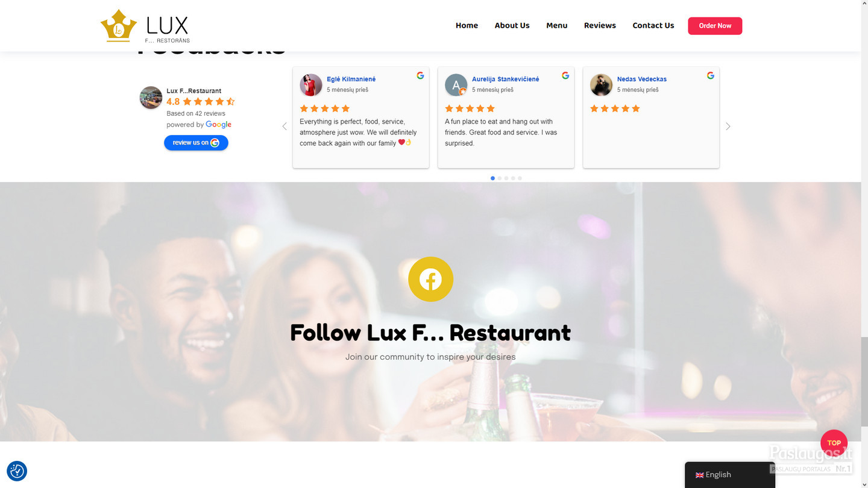This screenshot has height=488, width=868.
Task: Click Nedas Vedeckas profile picture
Action: click(x=601, y=85)
